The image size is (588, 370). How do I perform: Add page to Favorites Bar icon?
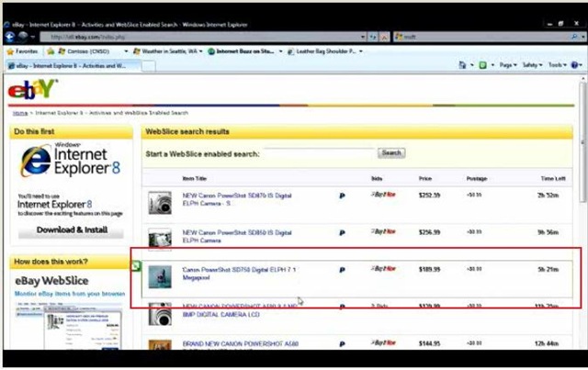point(51,51)
